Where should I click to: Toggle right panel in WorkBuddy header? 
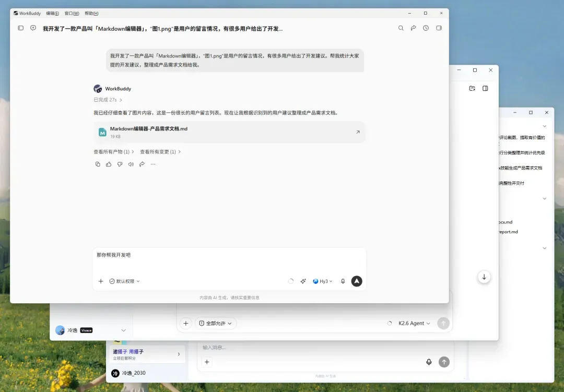(x=439, y=28)
